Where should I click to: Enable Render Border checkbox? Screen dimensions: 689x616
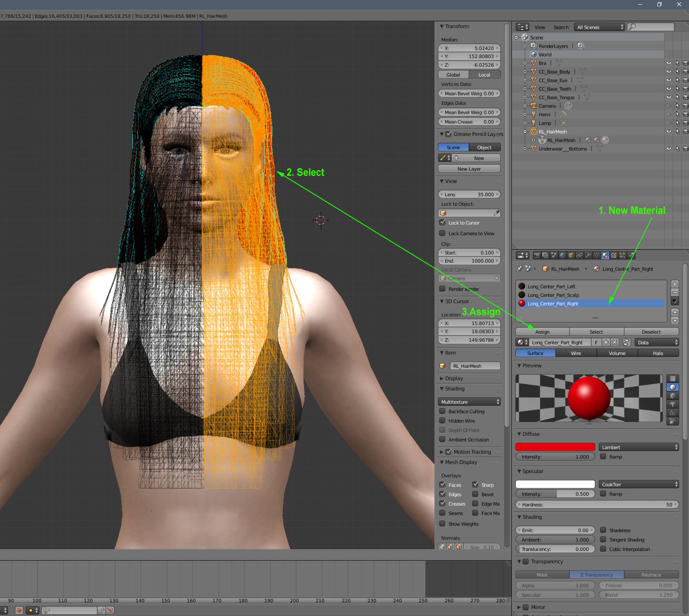point(442,289)
